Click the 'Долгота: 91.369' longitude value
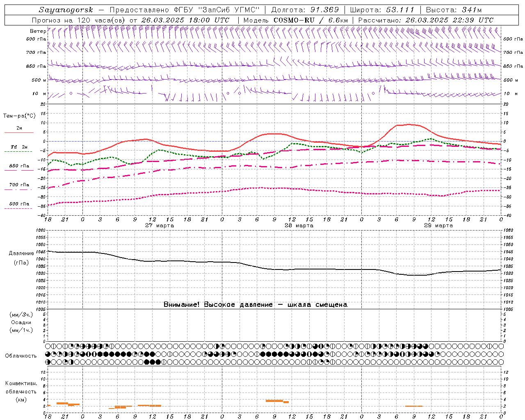This screenshot has height=420, width=525. tap(305, 10)
